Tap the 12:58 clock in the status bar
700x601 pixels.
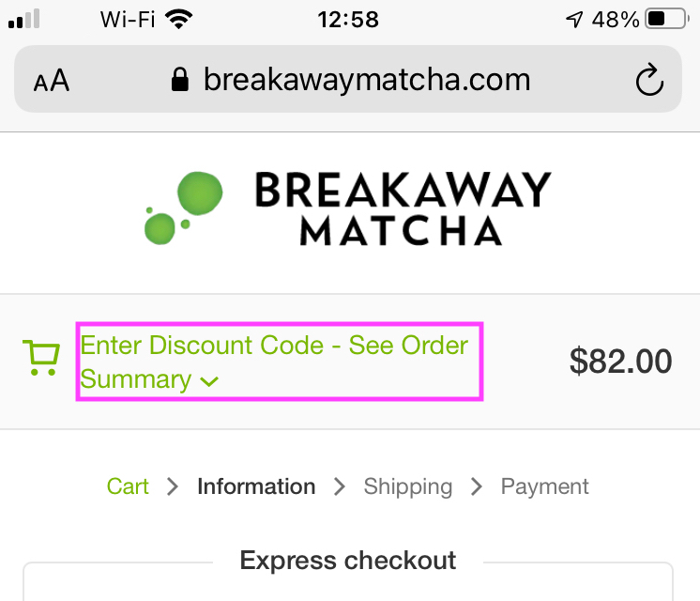tap(348, 20)
